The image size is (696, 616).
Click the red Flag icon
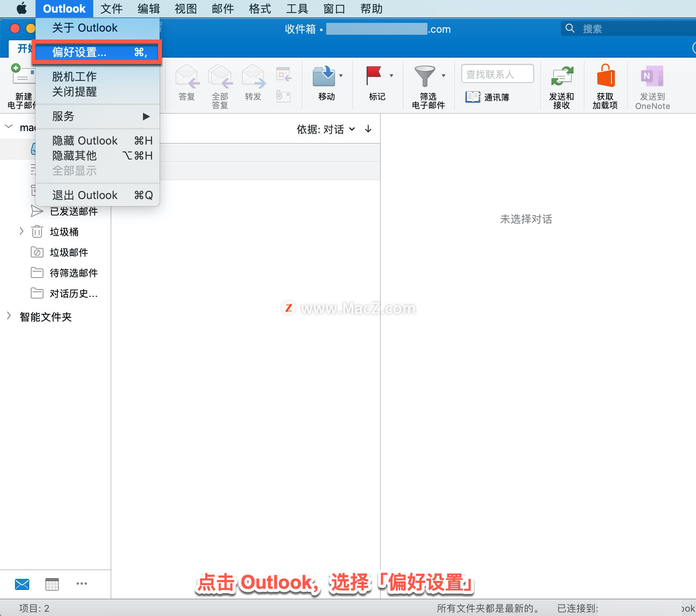(373, 75)
